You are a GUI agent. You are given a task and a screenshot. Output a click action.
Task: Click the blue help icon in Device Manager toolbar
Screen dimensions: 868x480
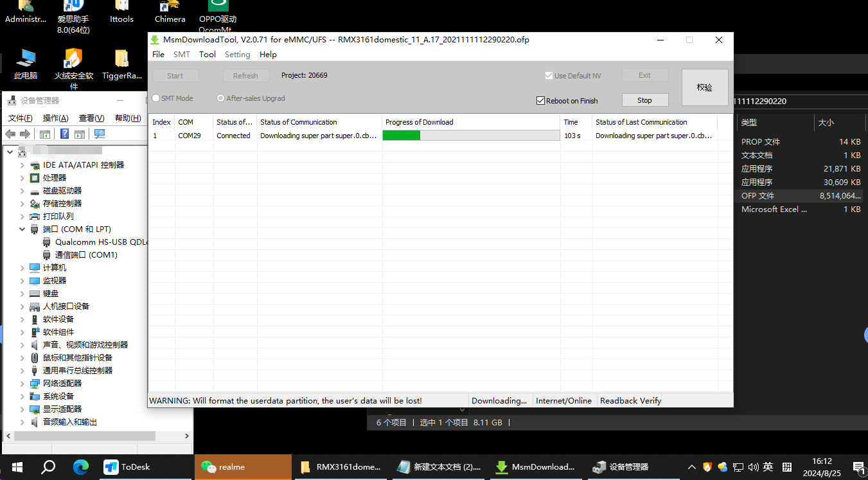(64, 134)
